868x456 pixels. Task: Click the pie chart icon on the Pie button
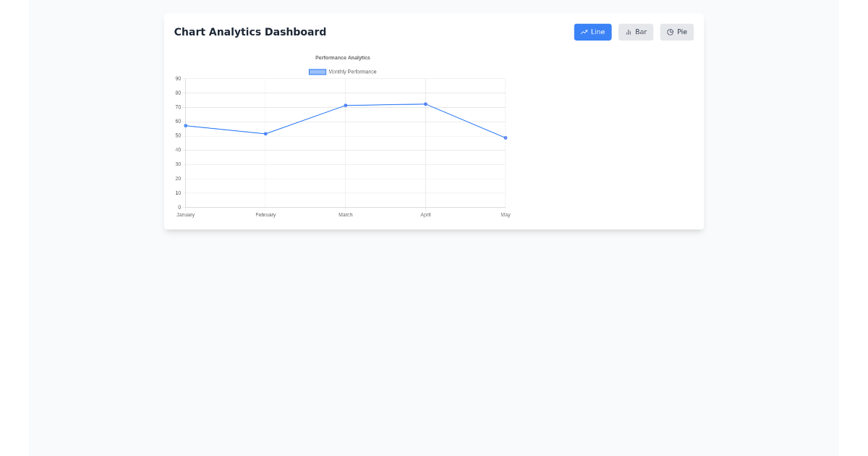669,32
